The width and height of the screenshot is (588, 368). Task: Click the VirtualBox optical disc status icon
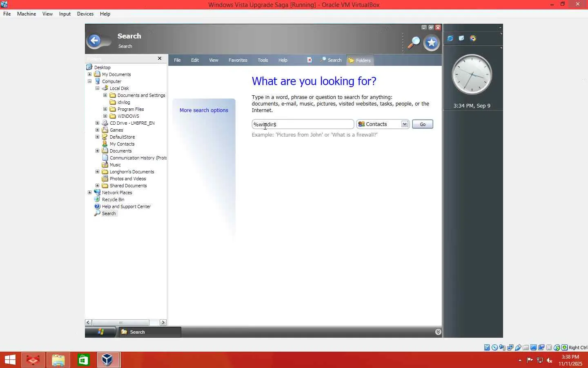(494, 348)
